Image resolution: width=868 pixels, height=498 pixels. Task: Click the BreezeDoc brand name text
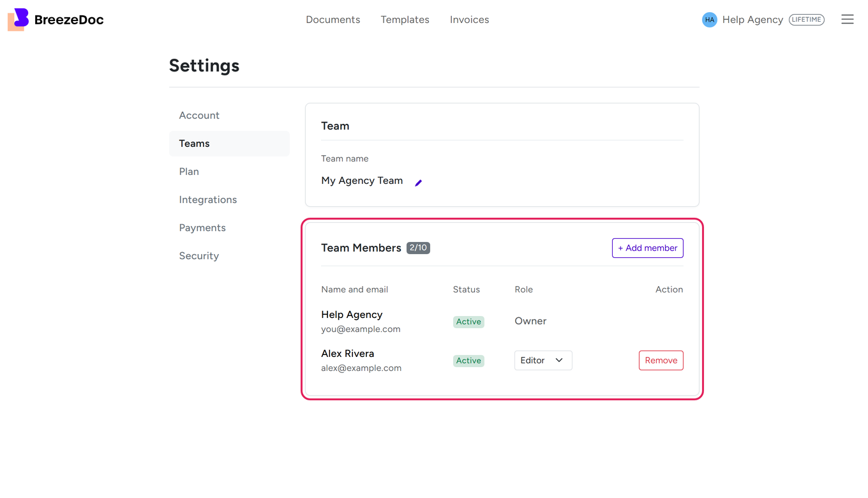69,20
